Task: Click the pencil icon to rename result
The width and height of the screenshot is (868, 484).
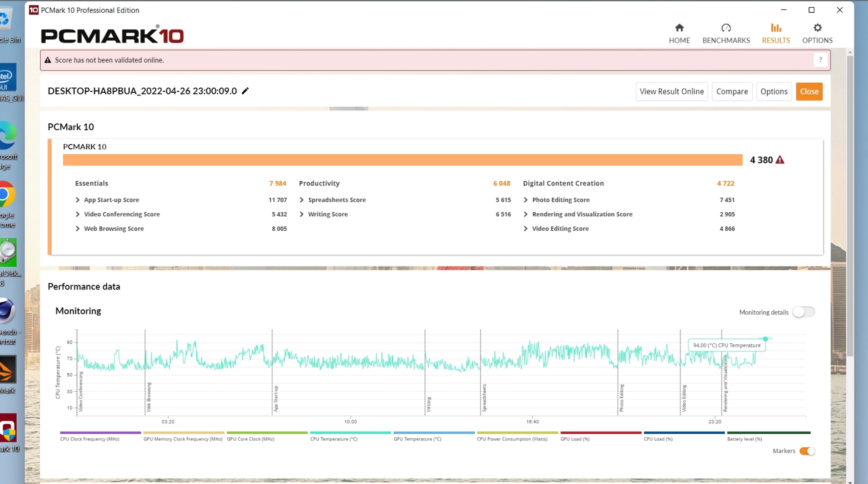Action: tap(245, 91)
